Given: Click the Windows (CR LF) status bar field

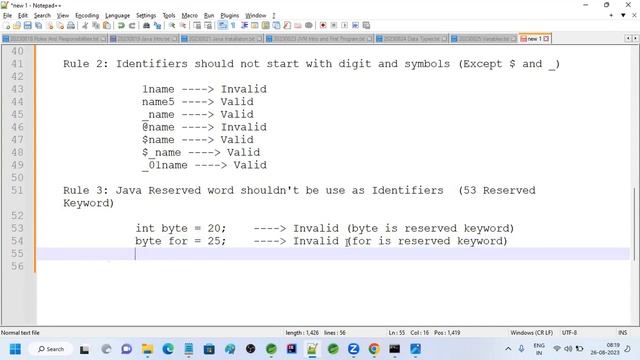Looking at the screenshot, I should tap(531, 333).
